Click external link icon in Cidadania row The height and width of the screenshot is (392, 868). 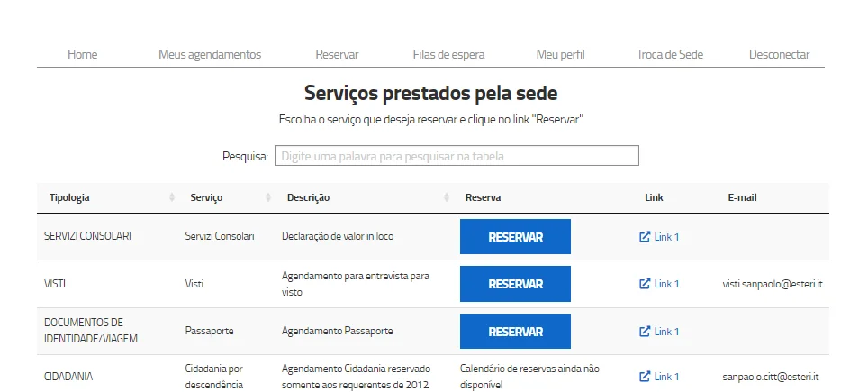pos(645,377)
